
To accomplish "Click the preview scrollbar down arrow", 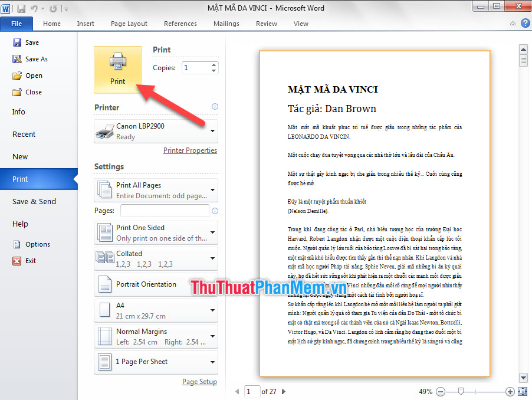I will (x=523, y=377).
